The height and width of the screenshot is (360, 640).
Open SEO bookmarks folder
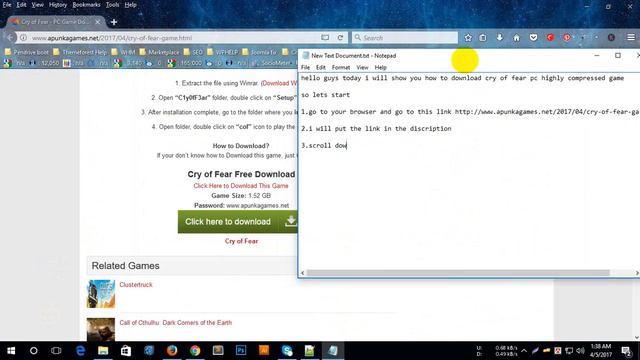tap(193, 52)
